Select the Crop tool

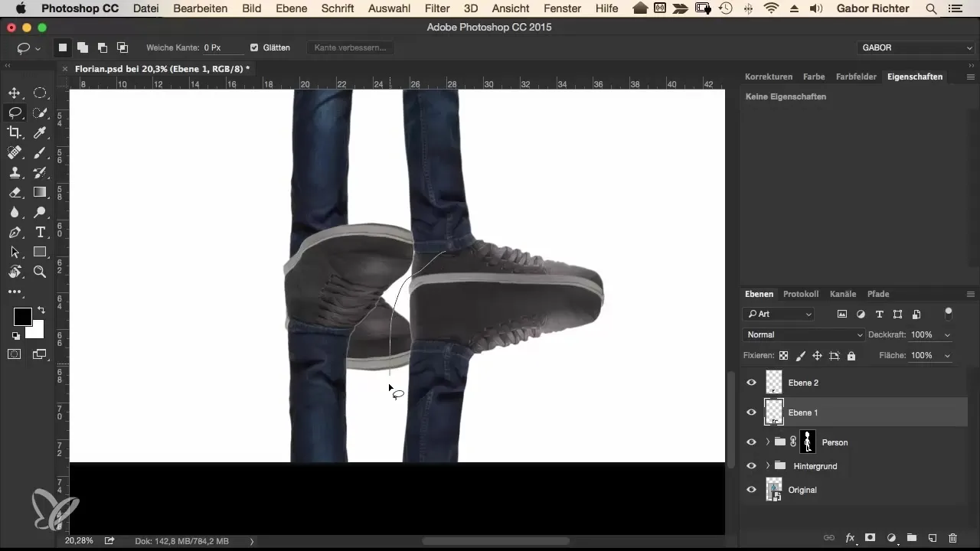click(15, 132)
